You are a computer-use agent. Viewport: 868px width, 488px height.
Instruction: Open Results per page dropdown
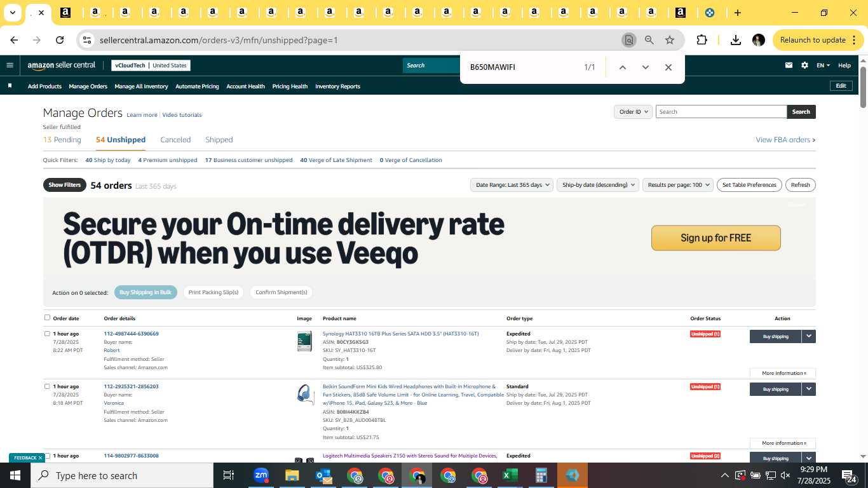coord(678,185)
